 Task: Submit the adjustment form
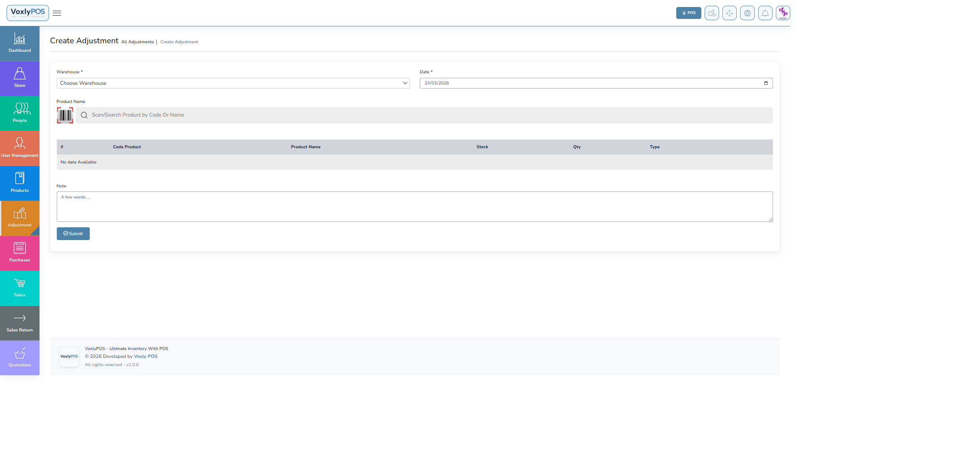pyautogui.click(x=73, y=233)
